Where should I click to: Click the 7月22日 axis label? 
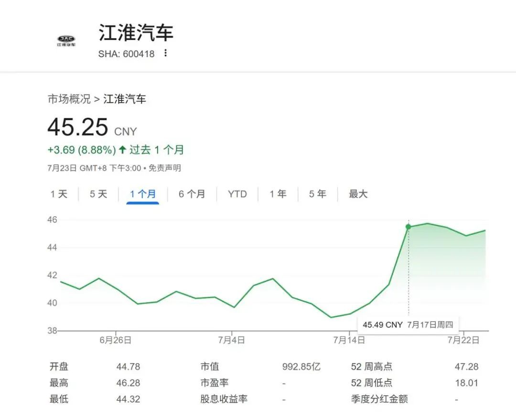click(463, 340)
